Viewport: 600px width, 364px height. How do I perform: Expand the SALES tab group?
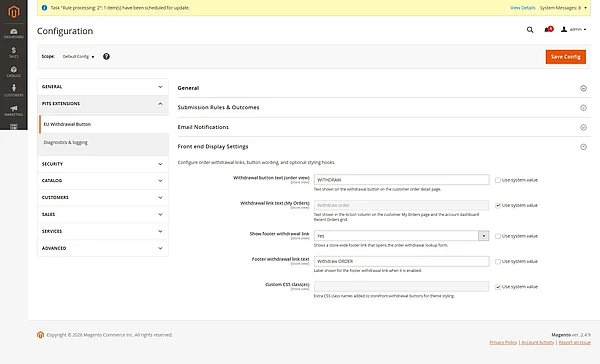[x=103, y=214]
